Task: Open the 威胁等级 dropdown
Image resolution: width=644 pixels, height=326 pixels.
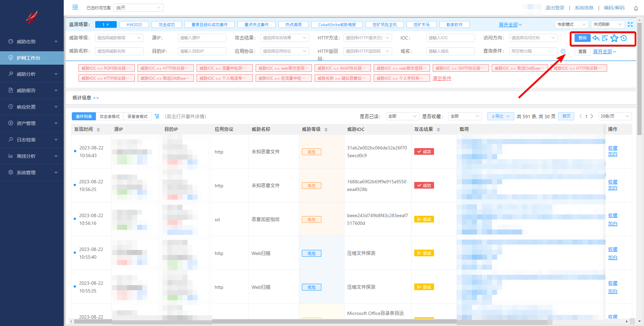Action: [119, 38]
